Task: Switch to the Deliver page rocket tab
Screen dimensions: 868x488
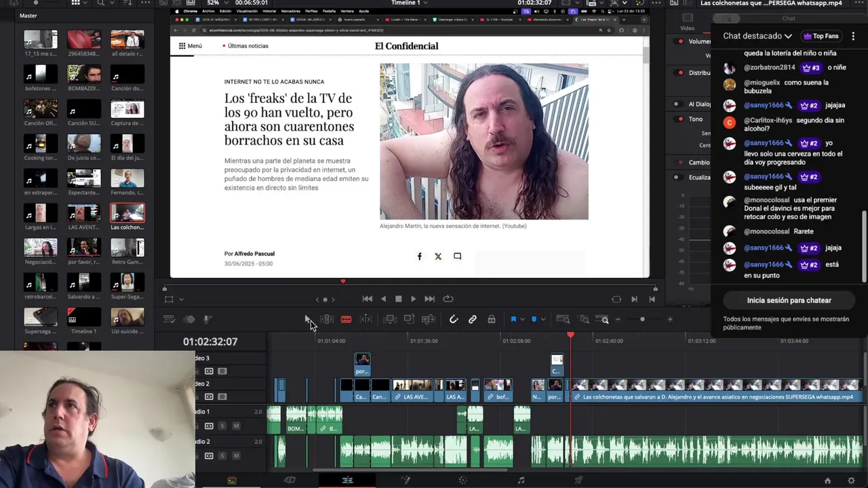Action: tap(578, 481)
